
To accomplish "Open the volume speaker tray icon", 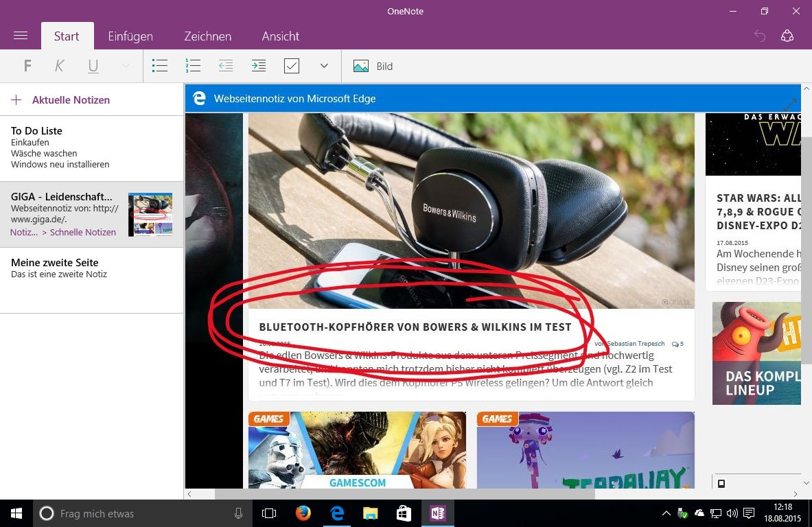I will (x=732, y=513).
